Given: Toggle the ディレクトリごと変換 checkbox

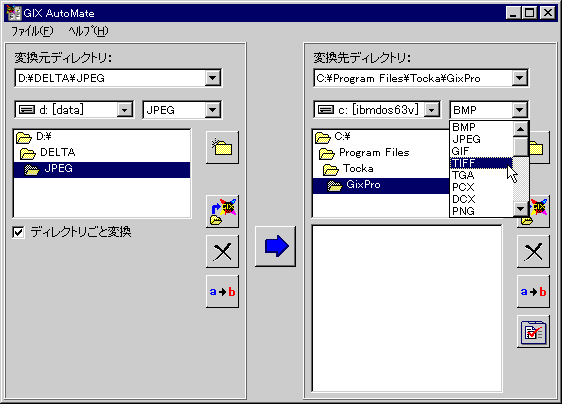Looking at the screenshot, I should point(18,232).
